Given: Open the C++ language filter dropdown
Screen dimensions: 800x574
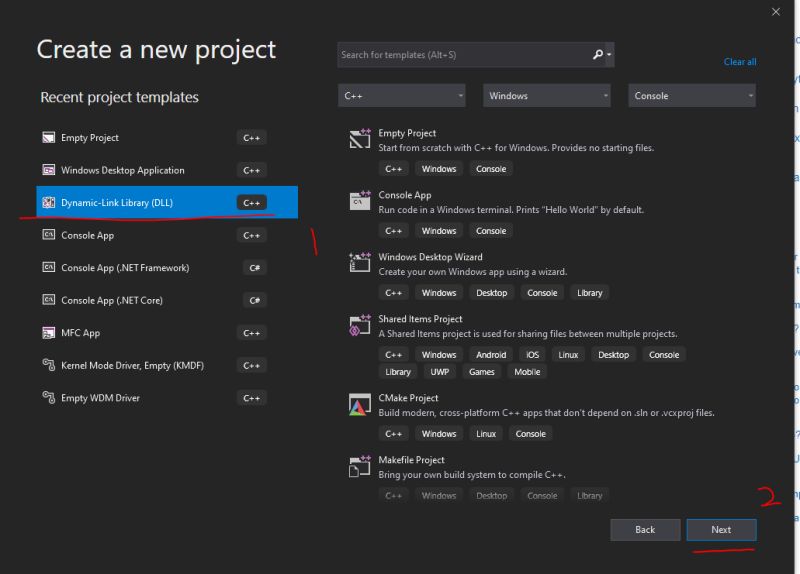Looking at the screenshot, I should 402,96.
